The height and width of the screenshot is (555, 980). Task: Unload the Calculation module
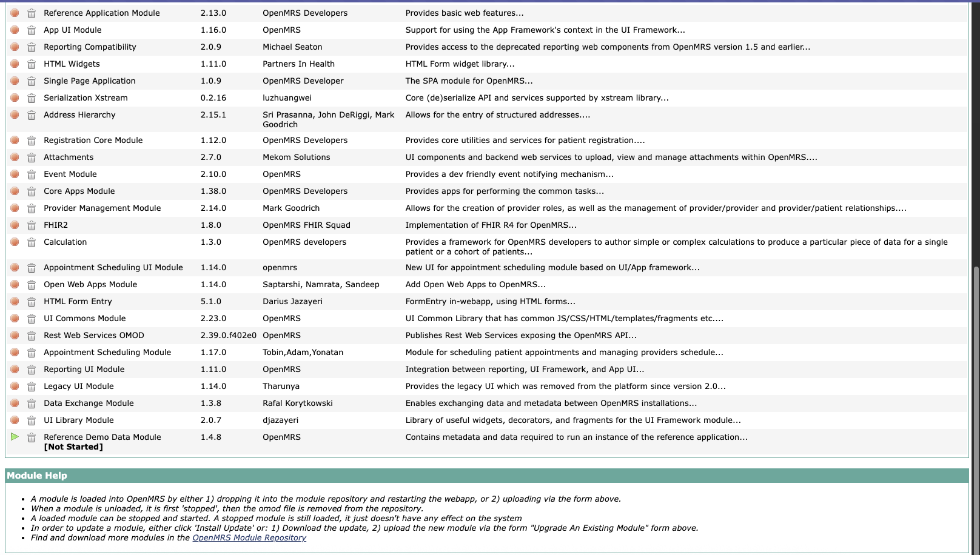(x=32, y=242)
